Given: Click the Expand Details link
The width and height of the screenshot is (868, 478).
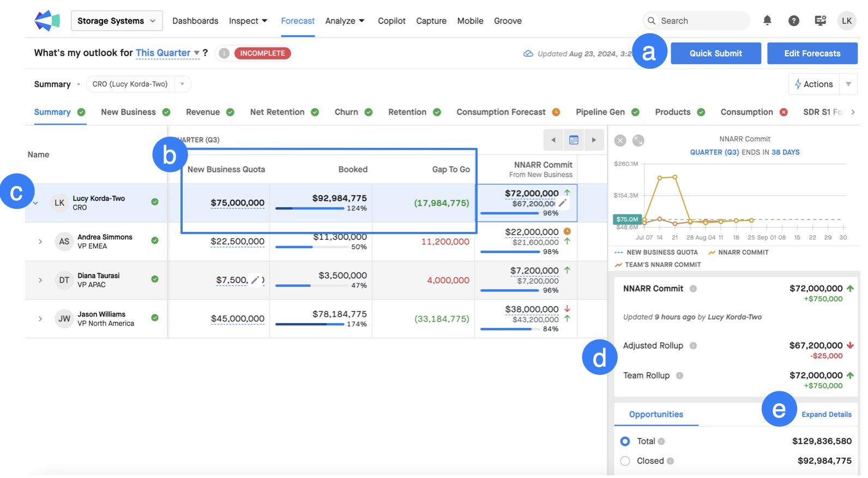Looking at the screenshot, I should 827,415.
